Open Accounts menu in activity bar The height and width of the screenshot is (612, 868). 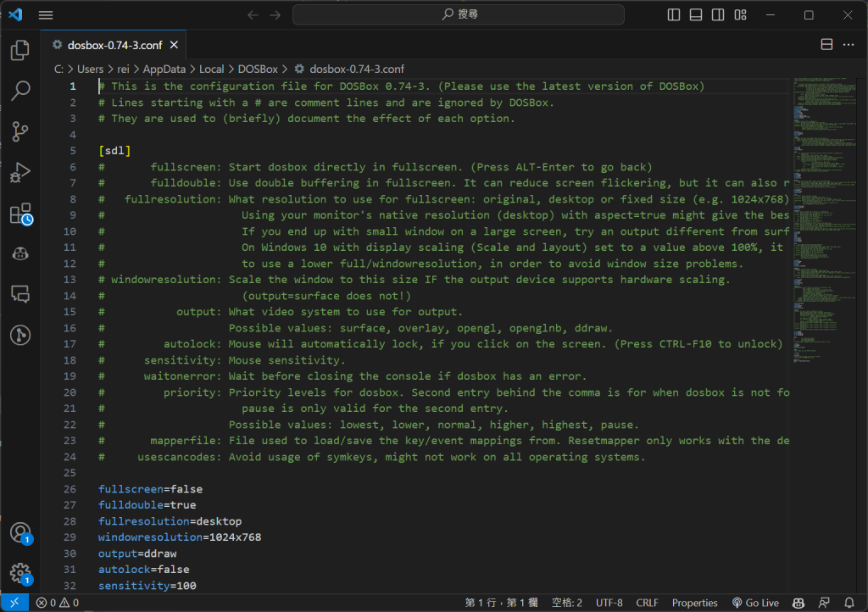20,533
